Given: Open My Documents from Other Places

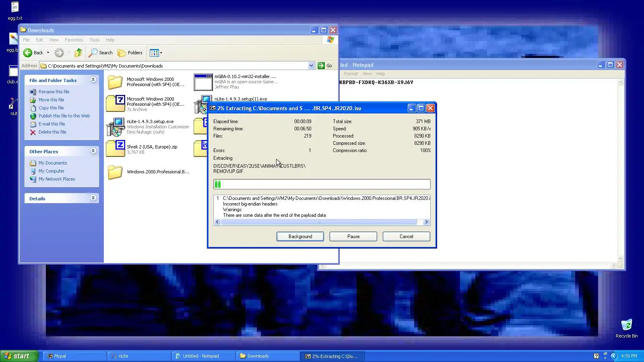Looking at the screenshot, I should [x=53, y=163].
